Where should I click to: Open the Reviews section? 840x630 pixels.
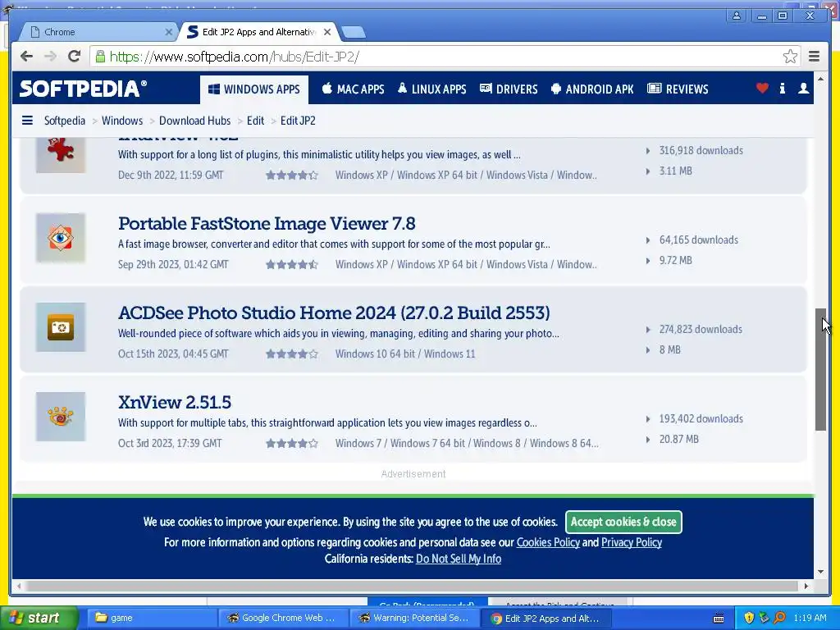[678, 89]
